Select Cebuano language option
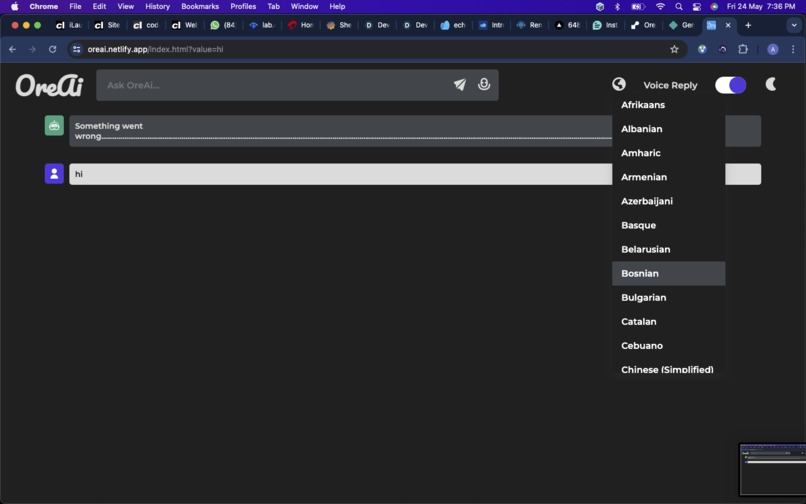 [669, 346]
